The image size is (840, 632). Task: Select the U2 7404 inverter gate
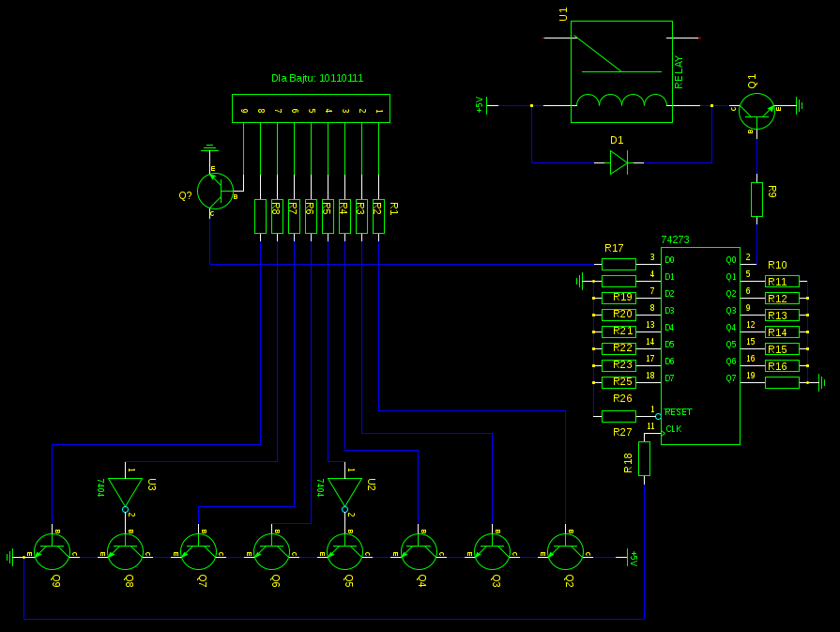(x=344, y=491)
